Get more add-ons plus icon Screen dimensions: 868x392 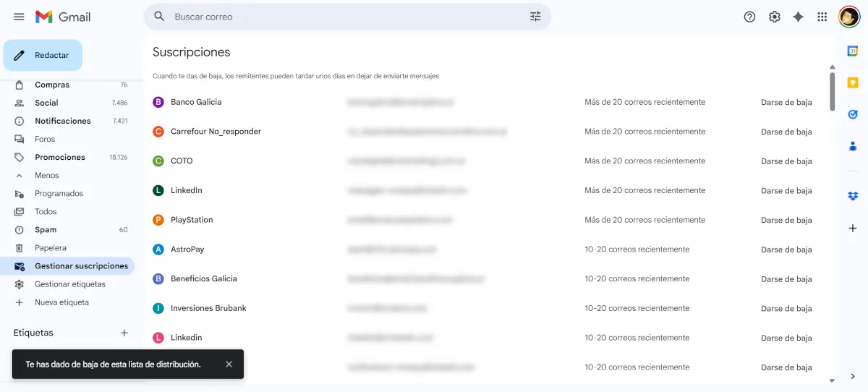(853, 228)
